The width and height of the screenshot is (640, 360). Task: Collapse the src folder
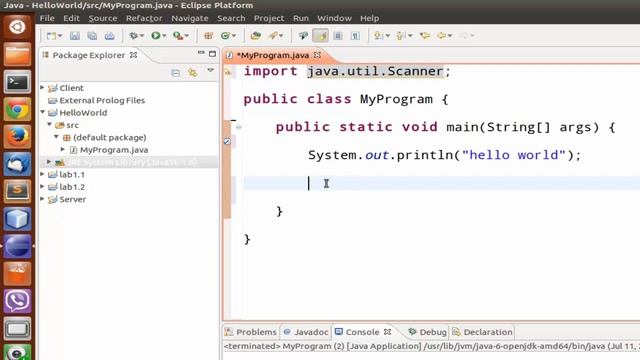(49, 124)
